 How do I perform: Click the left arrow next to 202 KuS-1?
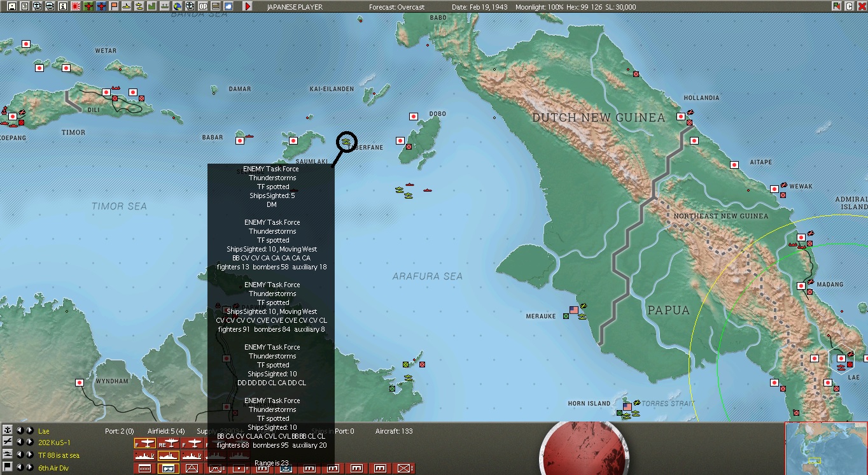point(20,442)
